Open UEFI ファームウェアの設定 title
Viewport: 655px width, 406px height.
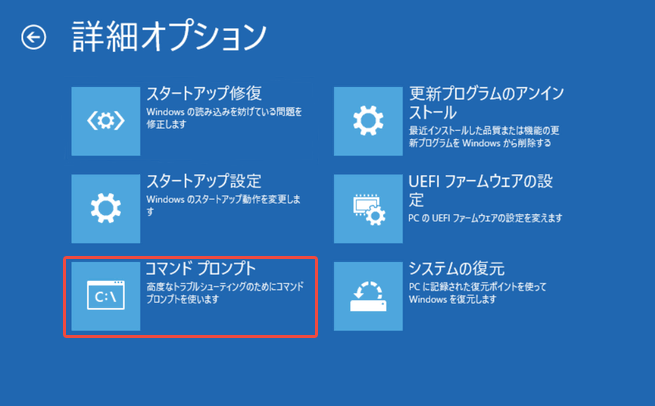(481, 190)
